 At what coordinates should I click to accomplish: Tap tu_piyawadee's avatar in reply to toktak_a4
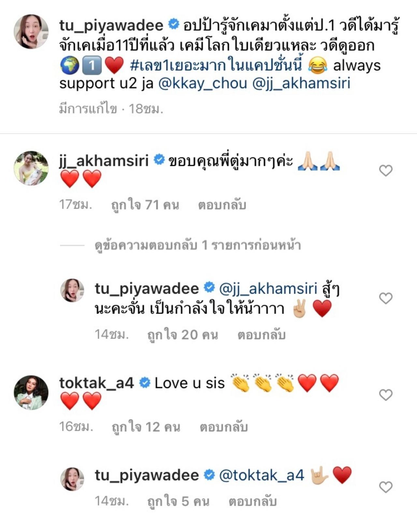pyautogui.click(x=72, y=479)
